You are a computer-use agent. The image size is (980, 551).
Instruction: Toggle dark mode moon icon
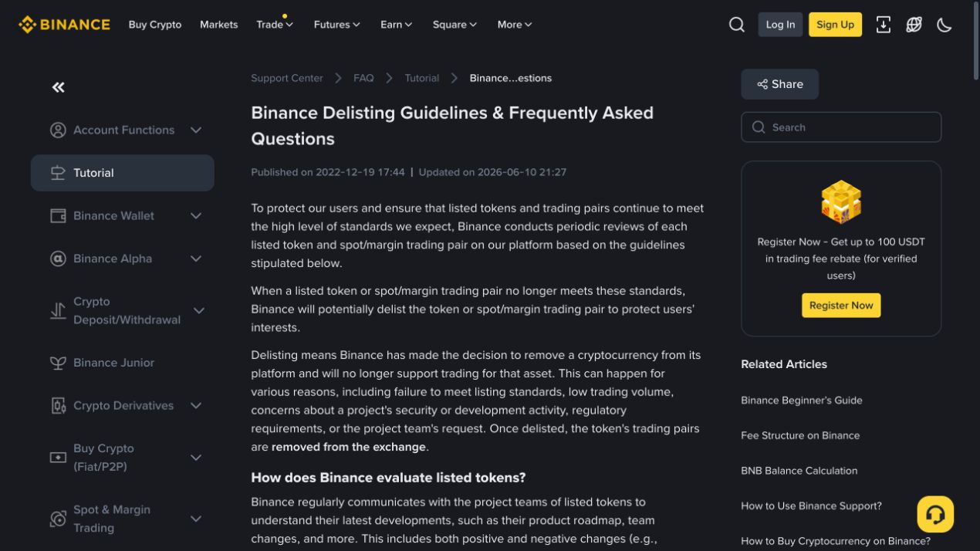point(945,25)
